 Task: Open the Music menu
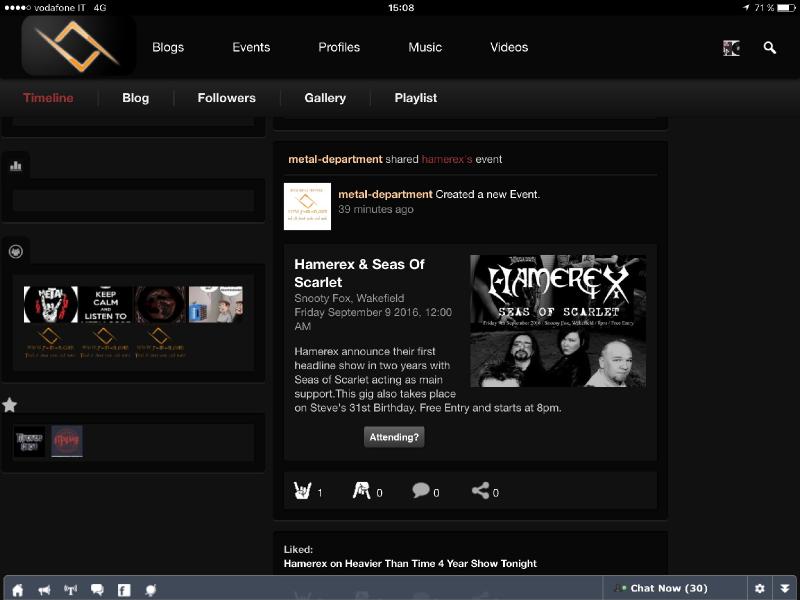[425, 47]
